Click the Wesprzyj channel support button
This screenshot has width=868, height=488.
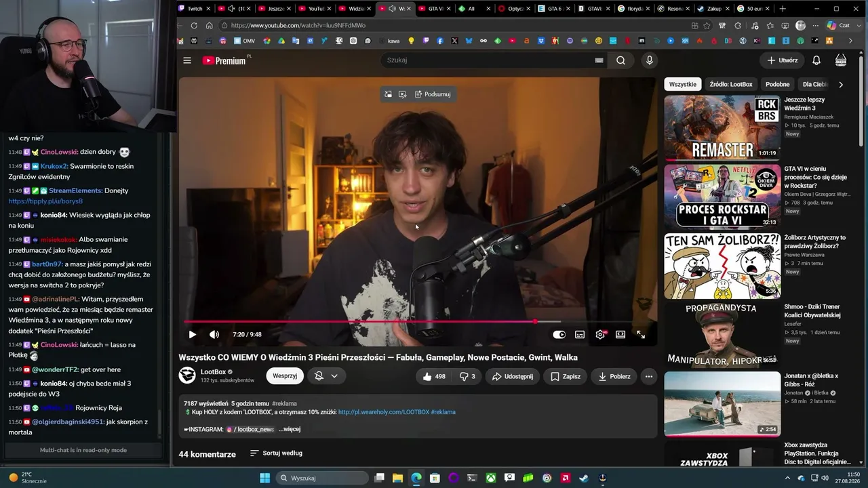coord(285,375)
